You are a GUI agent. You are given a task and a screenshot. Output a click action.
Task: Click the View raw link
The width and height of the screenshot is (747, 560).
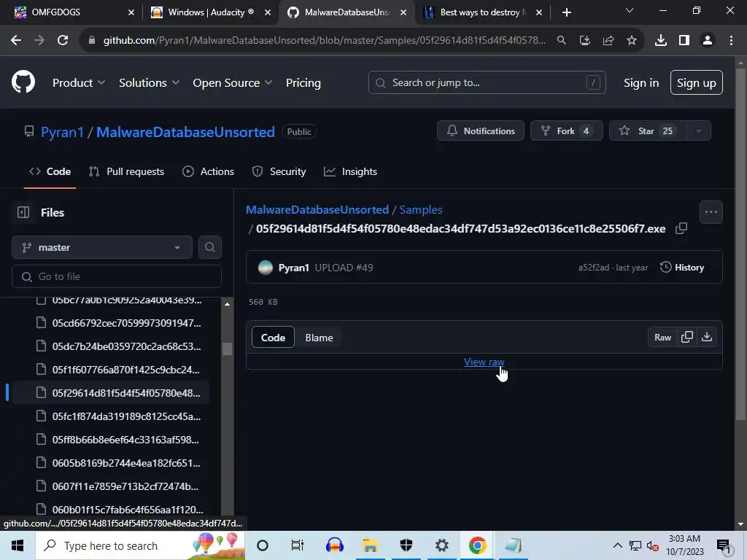coord(484,362)
